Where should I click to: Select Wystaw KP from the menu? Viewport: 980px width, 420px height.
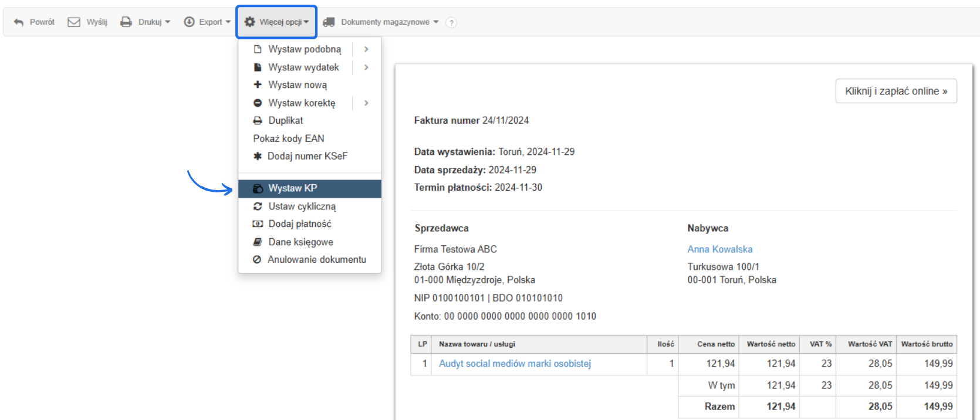[292, 188]
